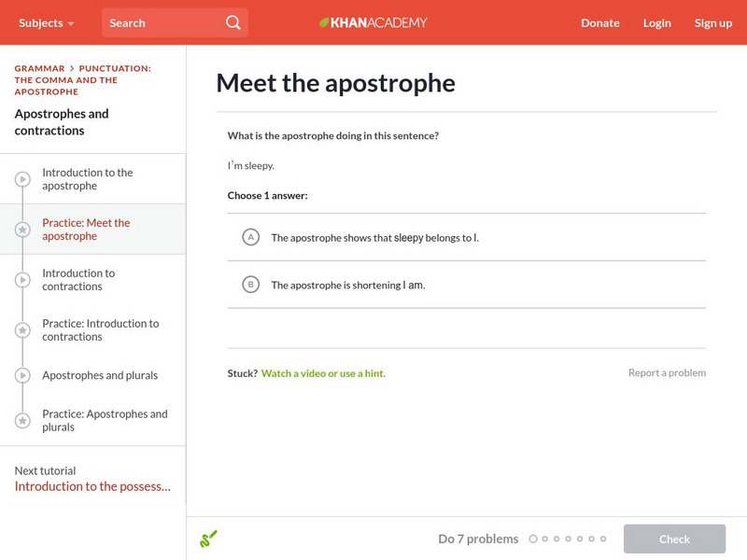Click the Khan Academy leaf logo

click(x=324, y=22)
